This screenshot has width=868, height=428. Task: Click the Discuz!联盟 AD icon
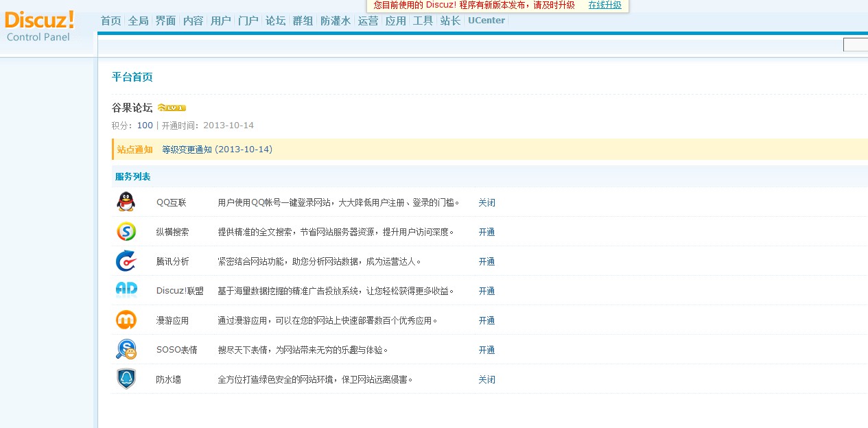(x=126, y=290)
